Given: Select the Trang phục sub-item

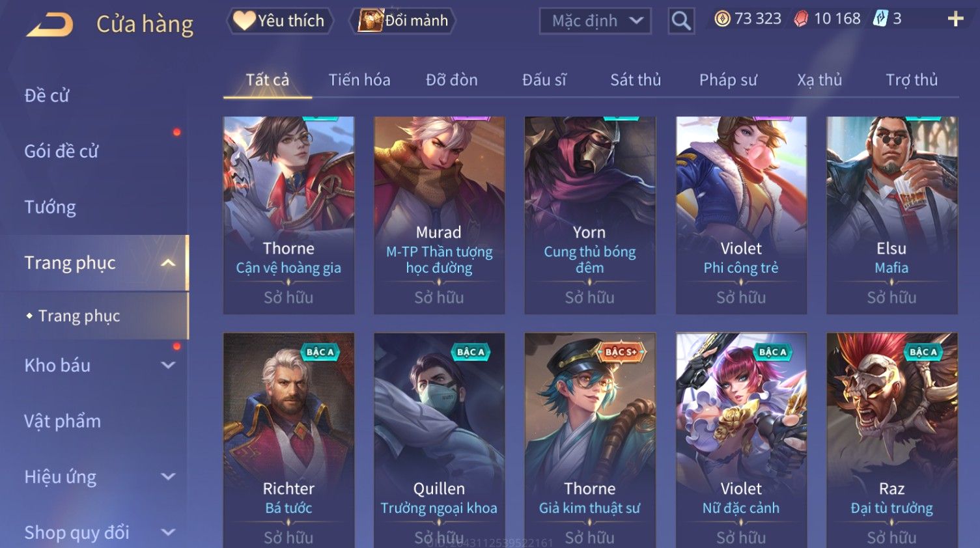Looking at the screenshot, I should tap(79, 316).
